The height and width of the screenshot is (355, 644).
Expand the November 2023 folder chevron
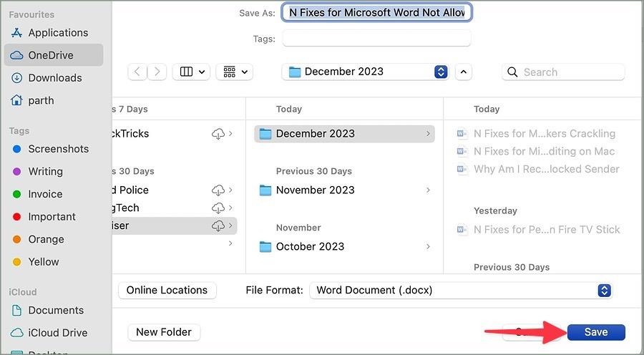pyautogui.click(x=428, y=190)
